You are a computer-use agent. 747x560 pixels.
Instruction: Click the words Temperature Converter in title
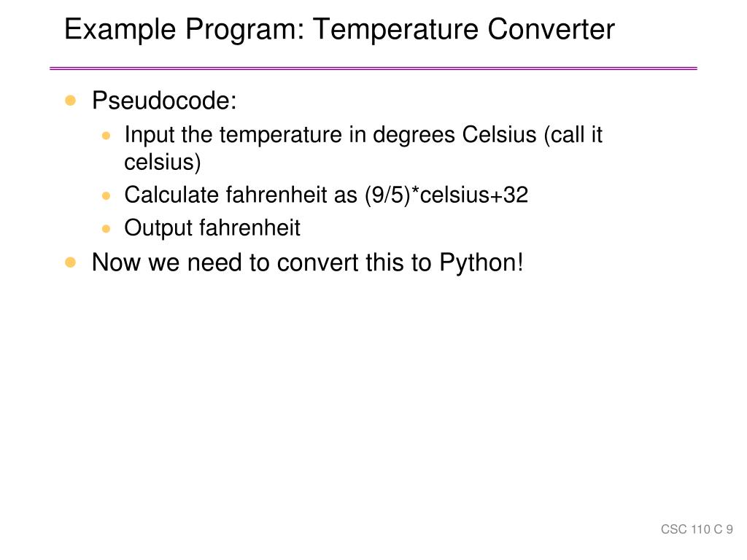point(463,29)
